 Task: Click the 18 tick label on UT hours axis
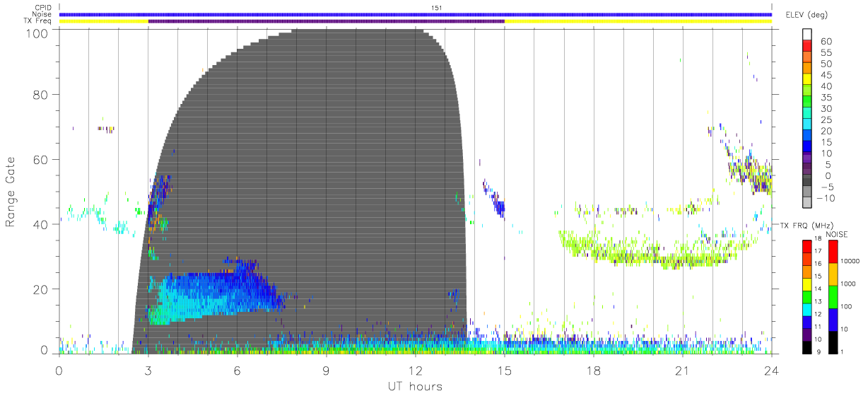tap(594, 371)
